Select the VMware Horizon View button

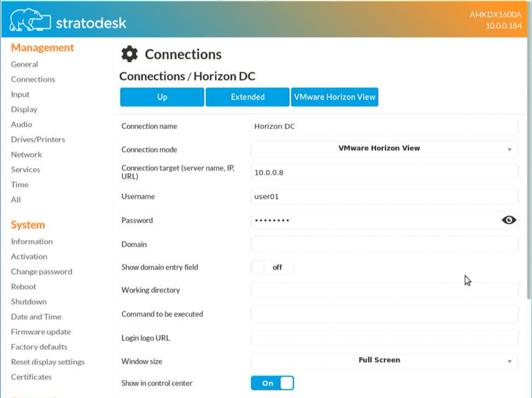[335, 97]
